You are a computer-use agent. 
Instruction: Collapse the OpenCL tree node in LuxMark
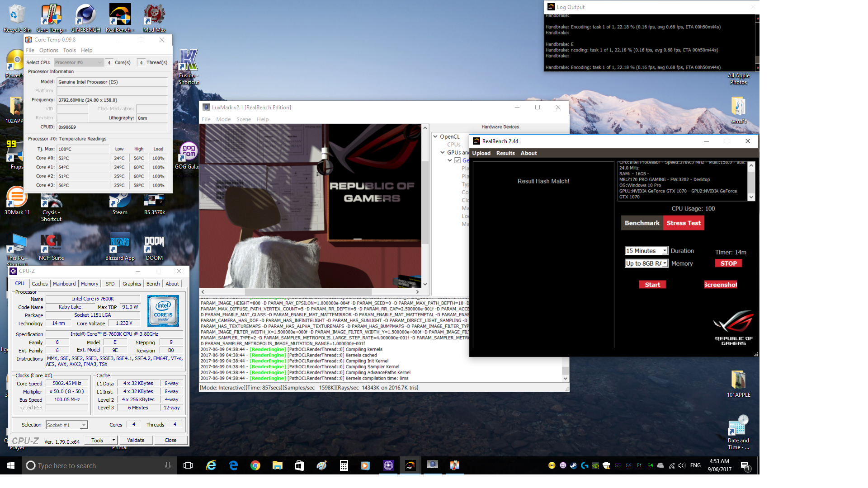(x=435, y=136)
